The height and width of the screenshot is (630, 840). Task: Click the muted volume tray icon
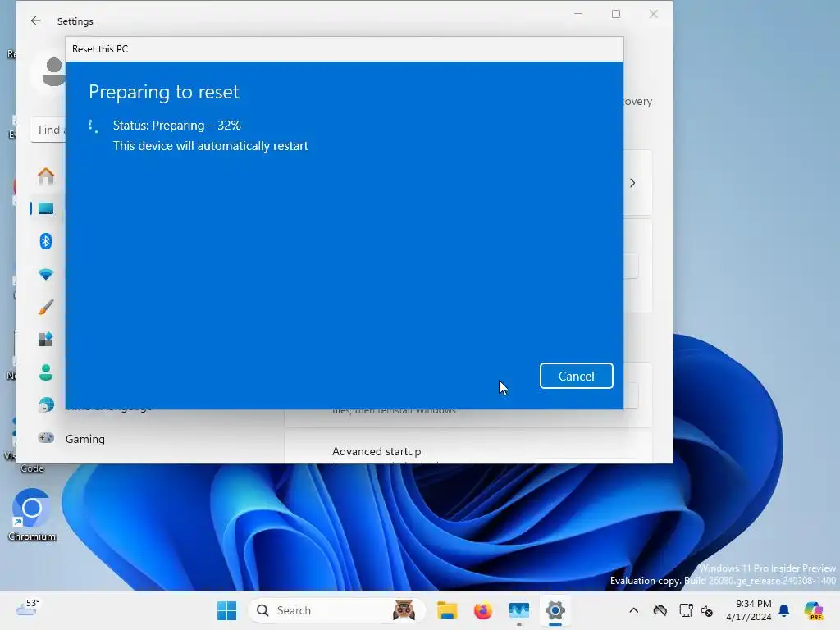pyautogui.click(x=707, y=610)
